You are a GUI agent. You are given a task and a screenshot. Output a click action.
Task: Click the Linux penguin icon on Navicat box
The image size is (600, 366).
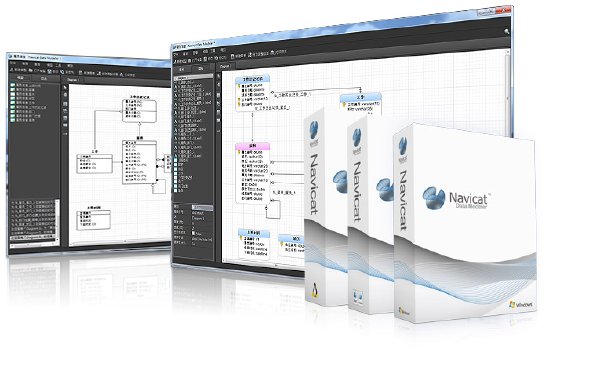(x=315, y=291)
